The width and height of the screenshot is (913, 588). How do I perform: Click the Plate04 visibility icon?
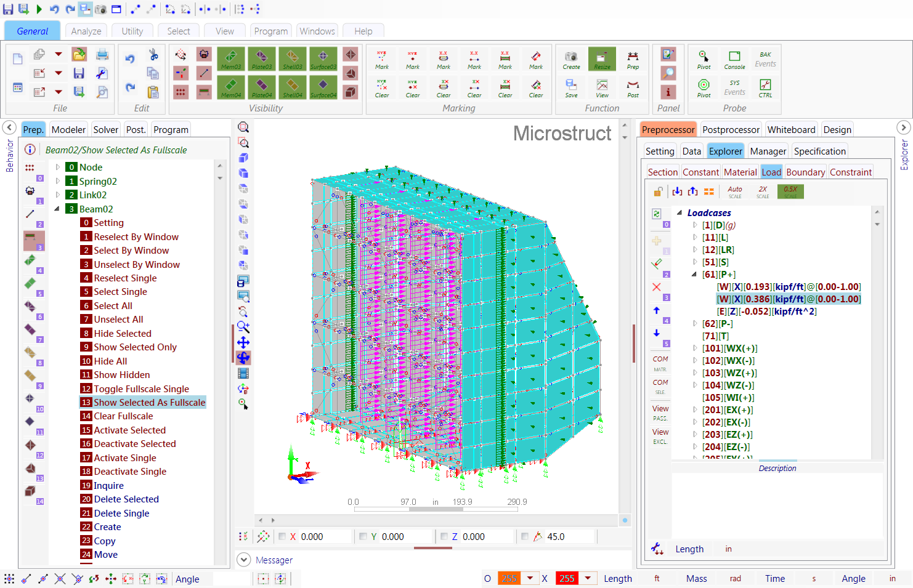[262, 87]
